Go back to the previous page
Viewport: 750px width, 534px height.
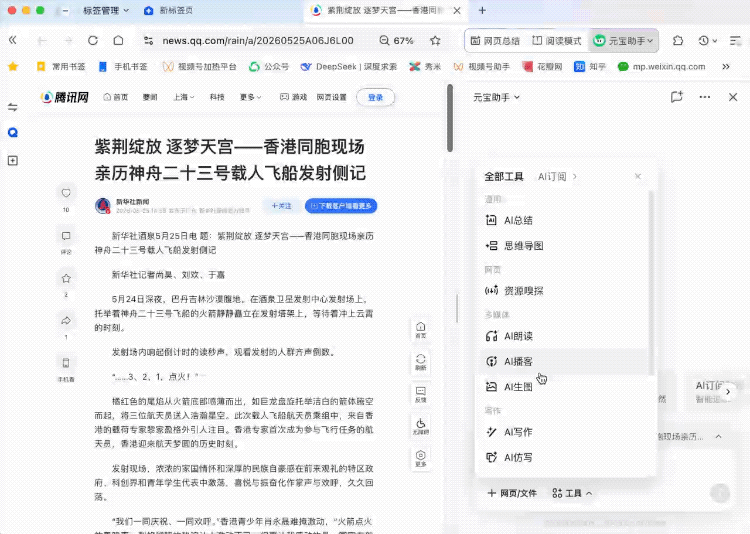(42, 41)
